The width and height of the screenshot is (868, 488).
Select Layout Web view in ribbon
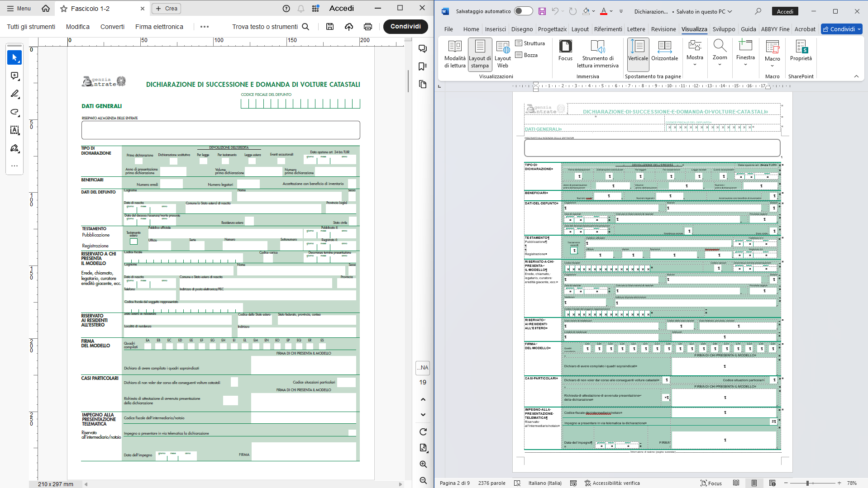pyautogui.click(x=503, y=54)
